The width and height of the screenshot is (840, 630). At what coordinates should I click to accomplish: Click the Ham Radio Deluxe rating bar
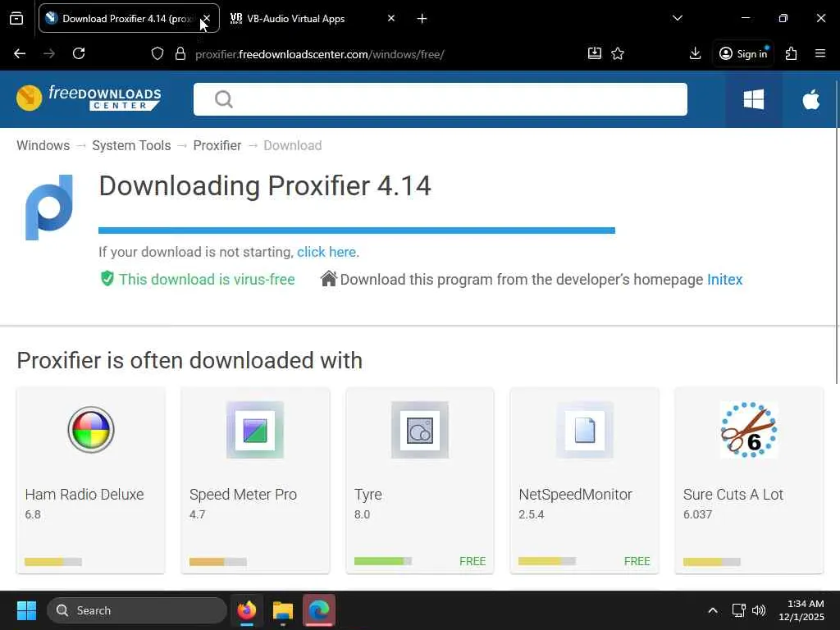(53, 561)
